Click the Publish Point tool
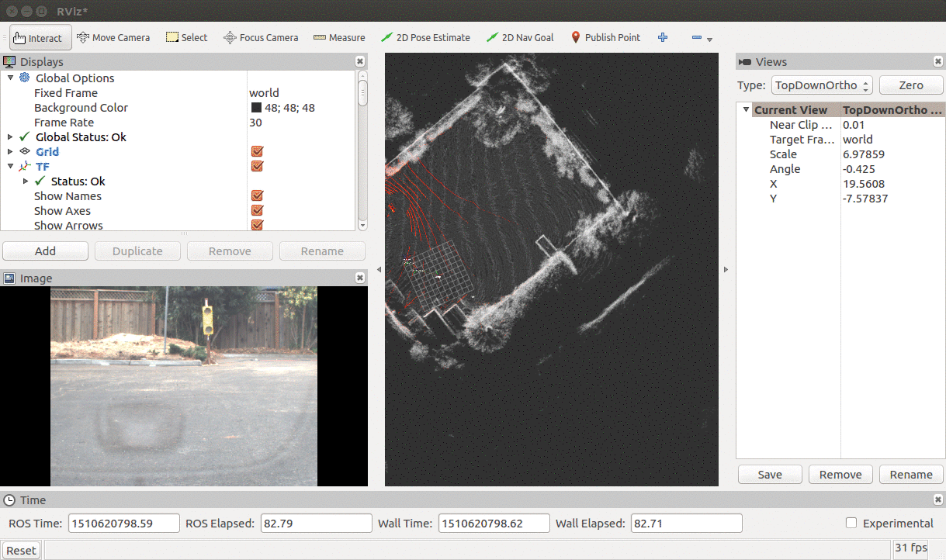 pyautogui.click(x=605, y=37)
